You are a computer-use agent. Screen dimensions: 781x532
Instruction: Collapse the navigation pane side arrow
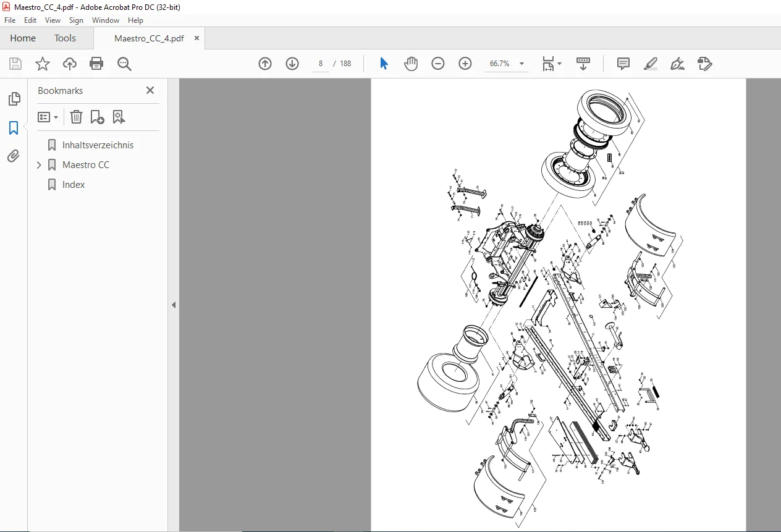[x=174, y=305]
